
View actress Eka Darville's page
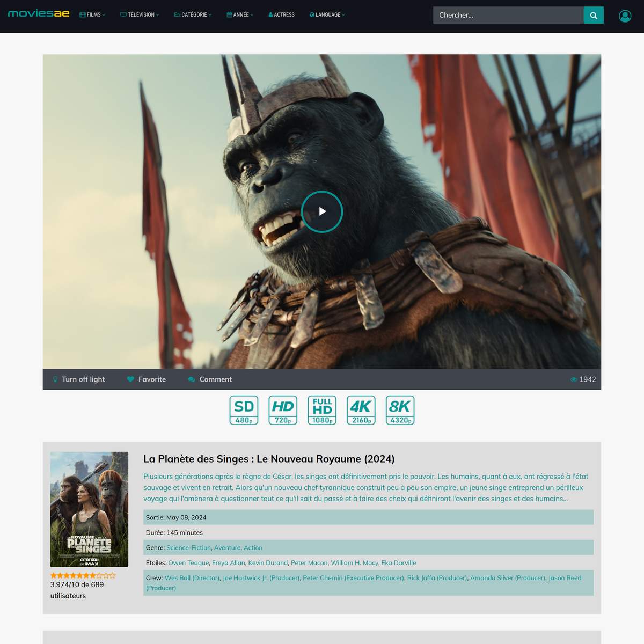click(399, 563)
